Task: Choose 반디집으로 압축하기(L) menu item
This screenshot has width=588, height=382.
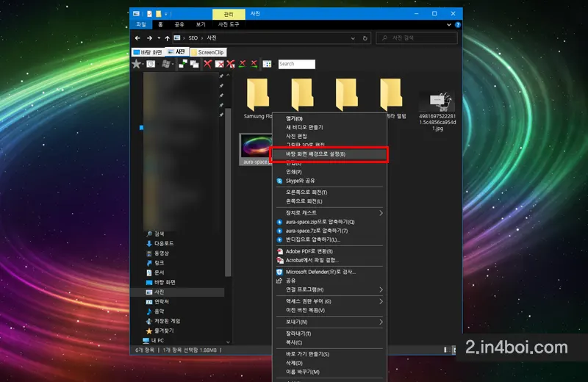Action: 329,239
